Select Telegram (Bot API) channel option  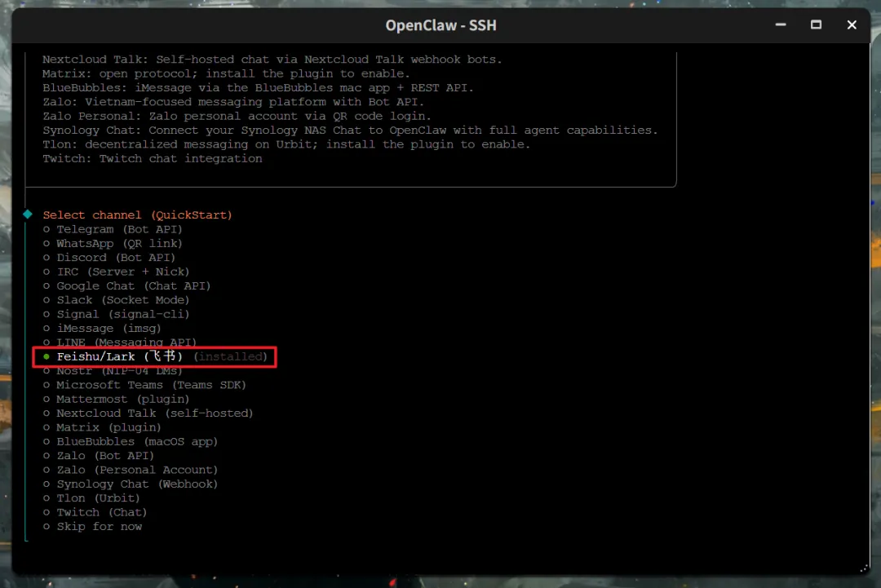pyautogui.click(x=113, y=229)
